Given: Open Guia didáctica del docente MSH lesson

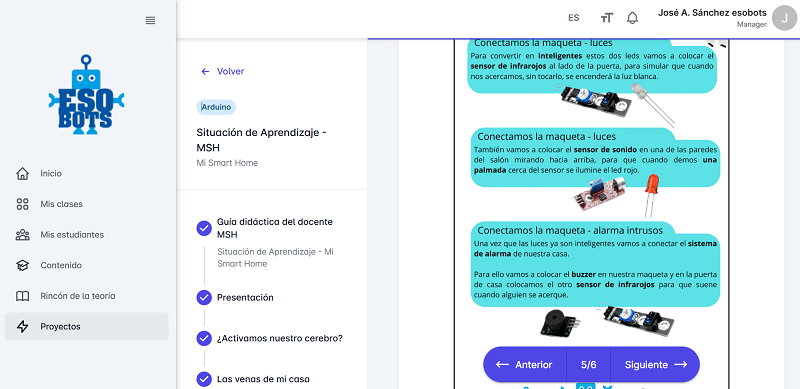Looking at the screenshot, I should click(x=274, y=228).
